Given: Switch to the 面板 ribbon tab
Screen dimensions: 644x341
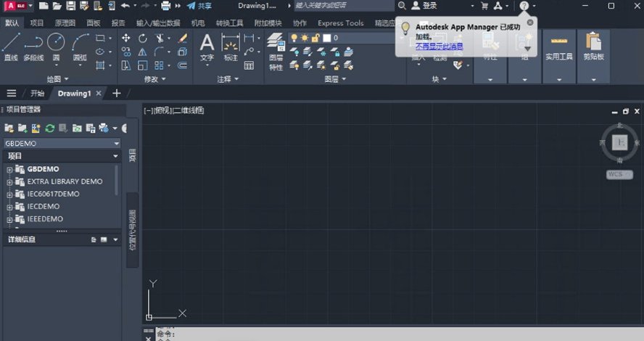Looking at the screenshot, I should pos(94,23).
